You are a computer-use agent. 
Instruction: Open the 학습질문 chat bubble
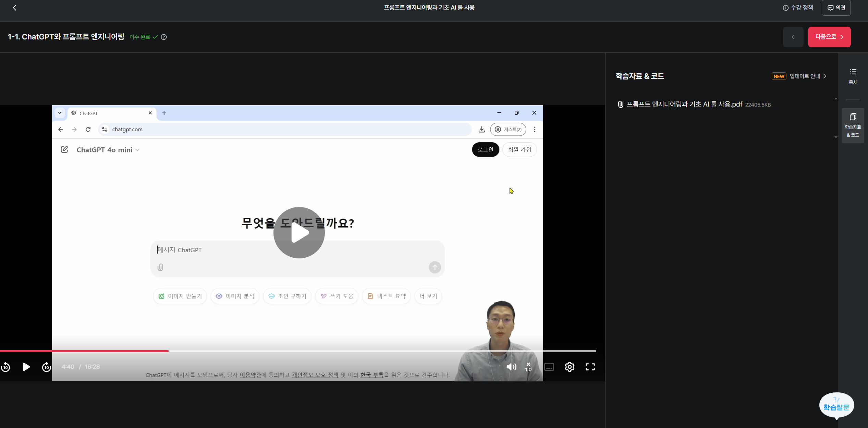coord(836,405)
